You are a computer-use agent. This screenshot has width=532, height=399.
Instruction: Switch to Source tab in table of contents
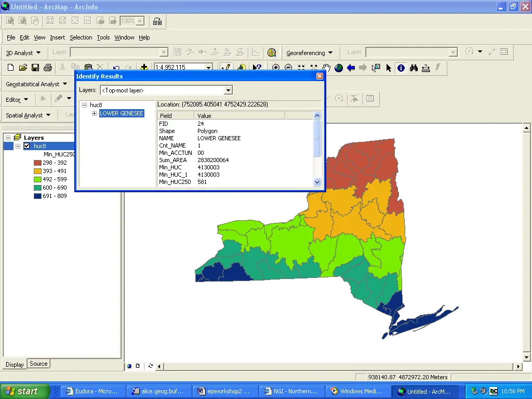(x=38, y=364)
